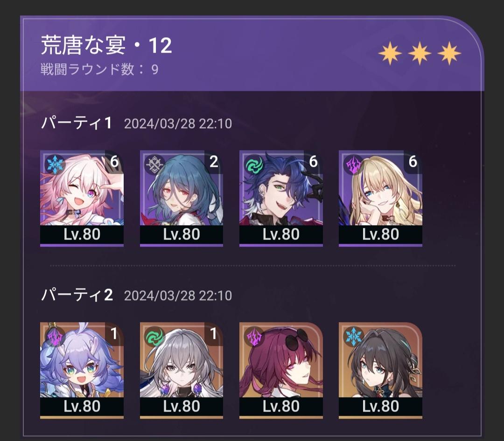Click the 荒唐な宴・12 stage title
The image size is (504, 441).
click(x=106, y=45)
